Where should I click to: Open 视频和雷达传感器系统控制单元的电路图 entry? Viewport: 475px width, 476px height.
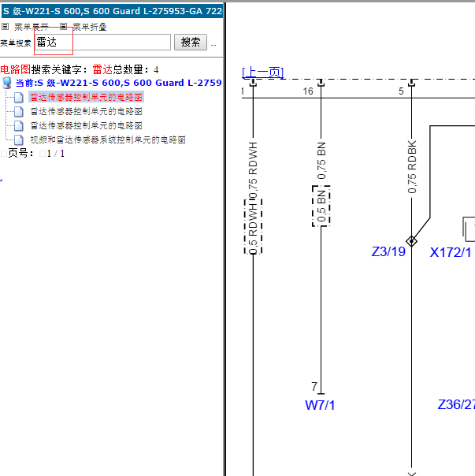[108, 139]
